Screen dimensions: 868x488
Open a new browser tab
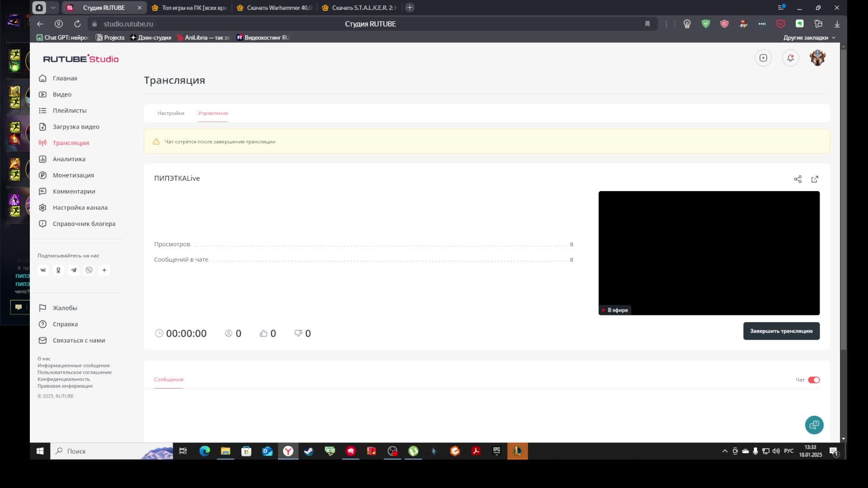[x=410, y=8]
